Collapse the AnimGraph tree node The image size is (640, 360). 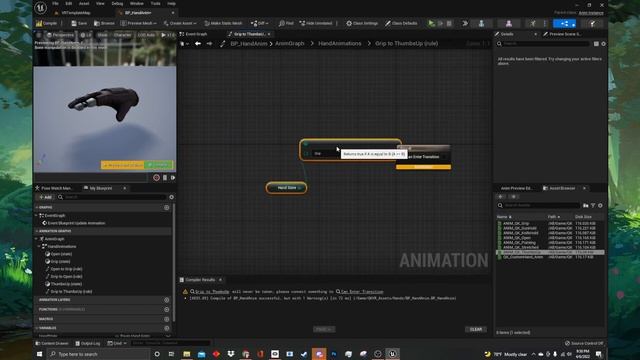click(36, 239)
